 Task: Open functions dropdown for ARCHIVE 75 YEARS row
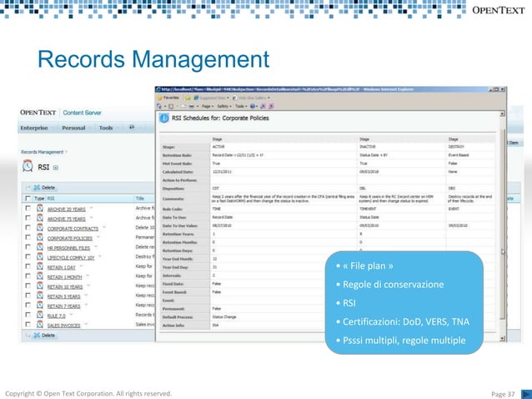coord(91,218)
